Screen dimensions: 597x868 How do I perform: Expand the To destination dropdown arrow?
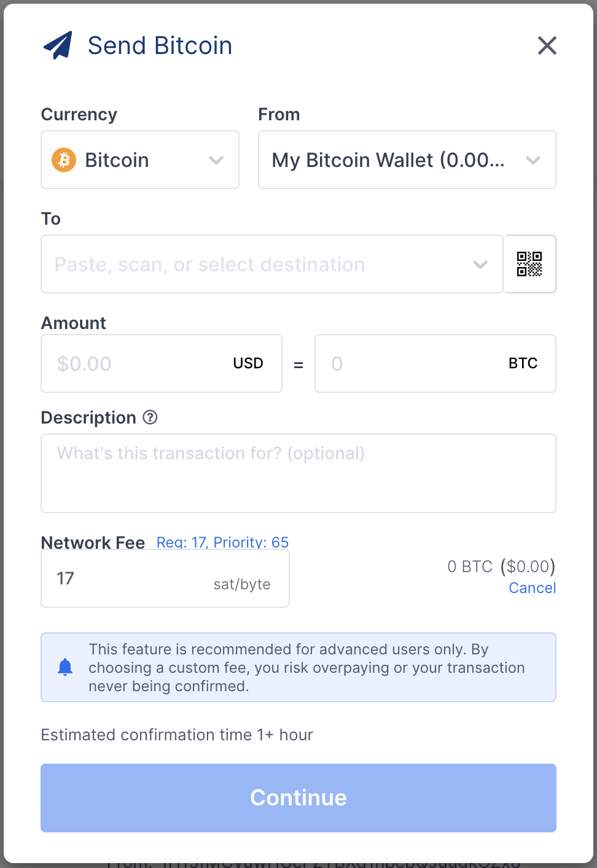480,265
